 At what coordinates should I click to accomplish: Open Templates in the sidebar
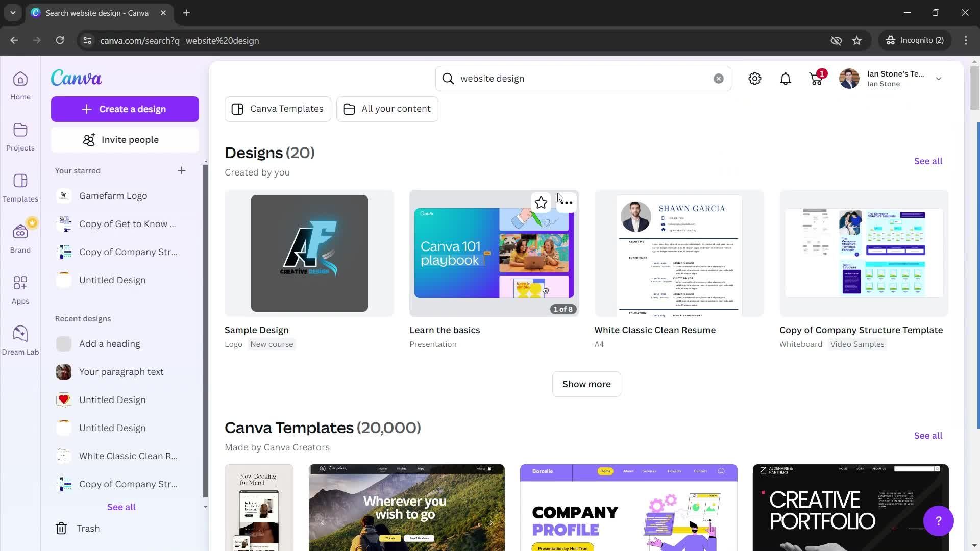coord(20,188)
